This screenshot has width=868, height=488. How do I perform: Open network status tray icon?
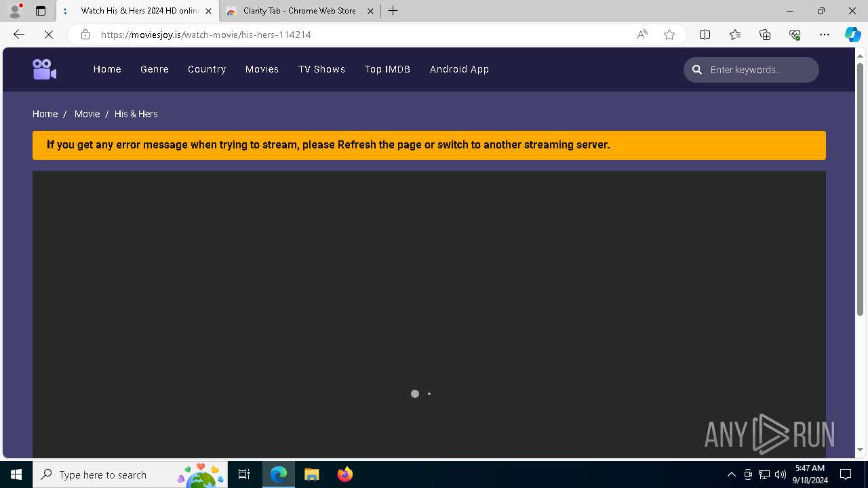[x=764, y=474]
